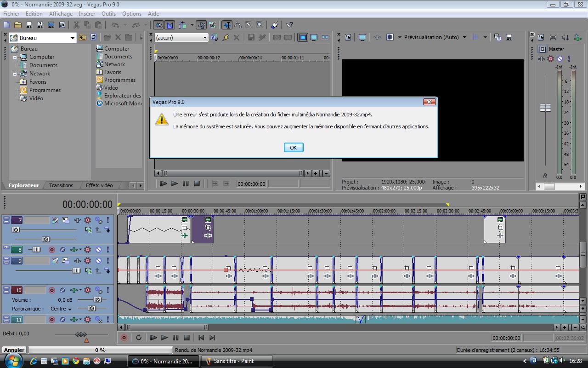588x368 pixels.
Task: Refresh the Explorer pane
Action: pyautogui.click(x=94, y=37)
